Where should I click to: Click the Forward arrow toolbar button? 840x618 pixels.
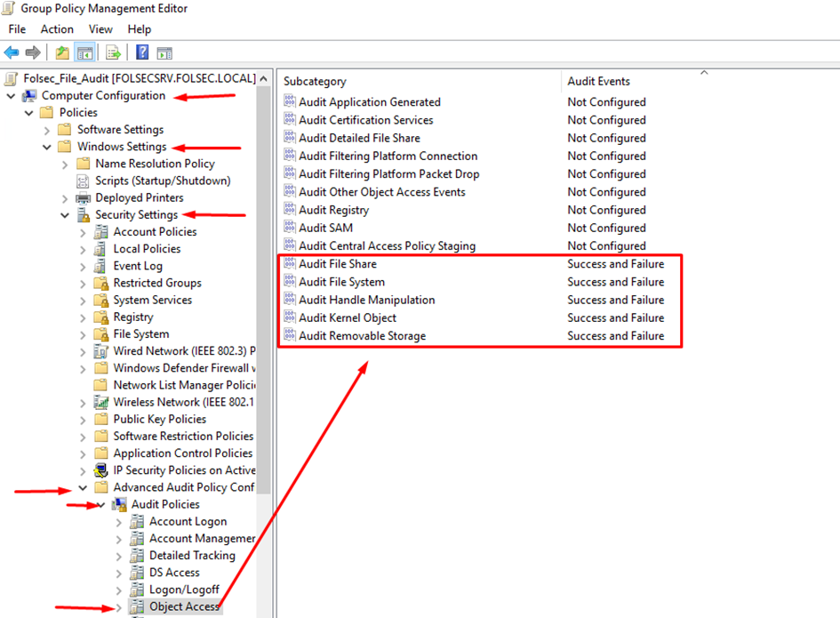(x=33, y=52)
